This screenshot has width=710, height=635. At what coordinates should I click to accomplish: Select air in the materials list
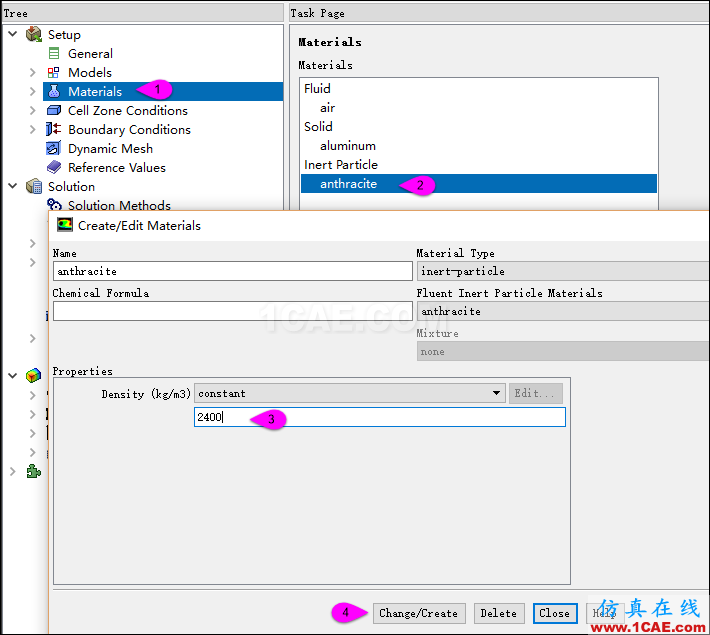click(x=327, y=108)
